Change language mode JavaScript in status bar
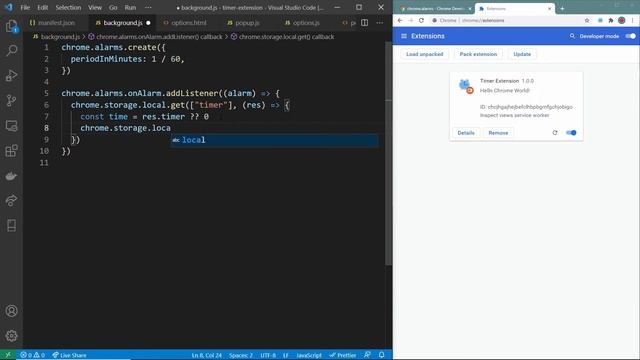Viewport: 640px width, 360px height. (x=309, y=355)
